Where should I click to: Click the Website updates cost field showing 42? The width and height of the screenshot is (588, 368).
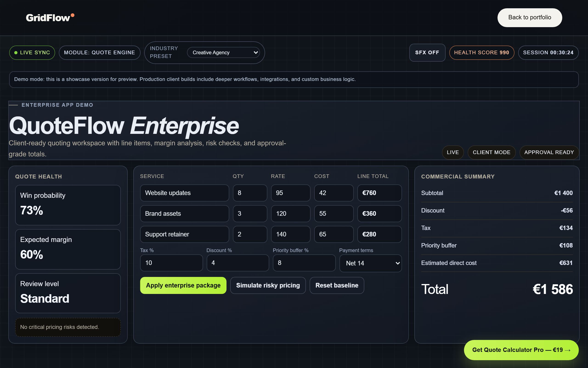(x=334, y=193)
